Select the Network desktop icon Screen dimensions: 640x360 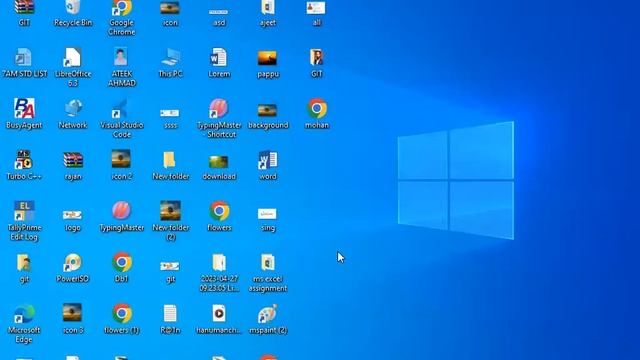[x=73, y=113]
